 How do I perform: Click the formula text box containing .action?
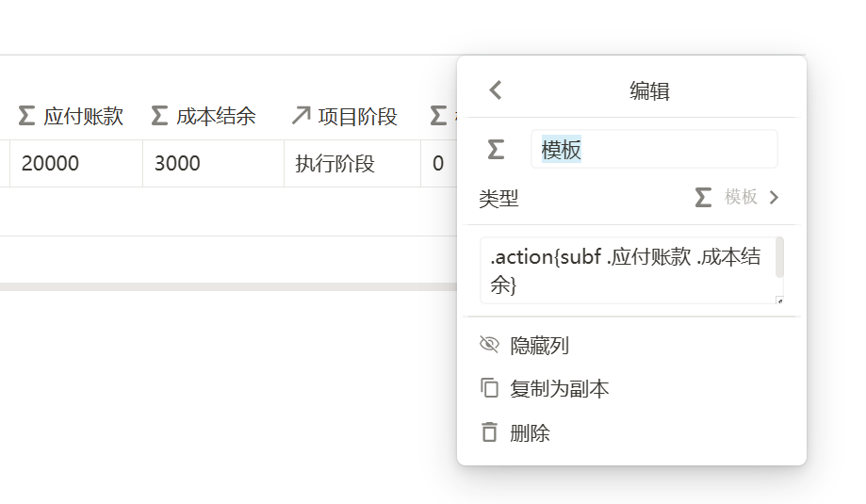click(627, 270)
